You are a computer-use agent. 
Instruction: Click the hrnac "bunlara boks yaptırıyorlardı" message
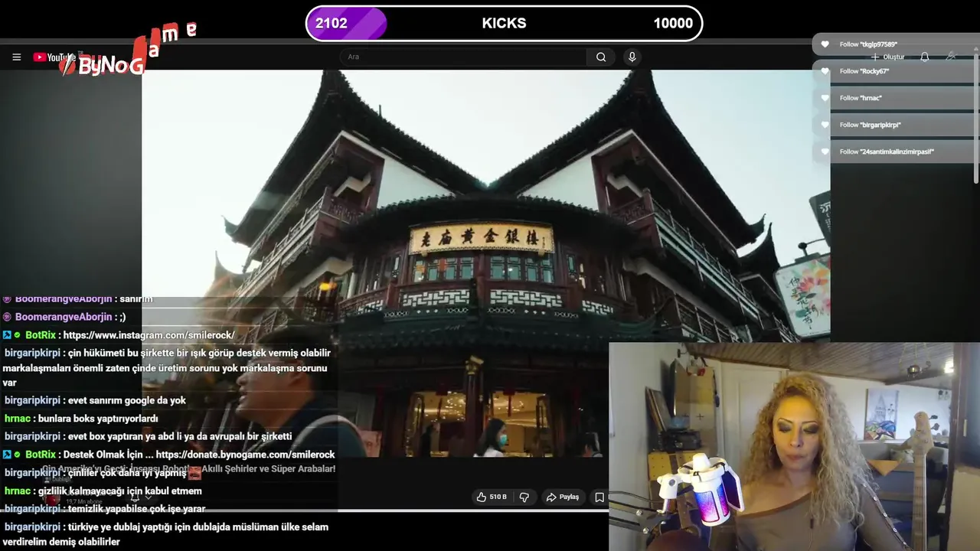pyautogui.click(x=81, y=419)
